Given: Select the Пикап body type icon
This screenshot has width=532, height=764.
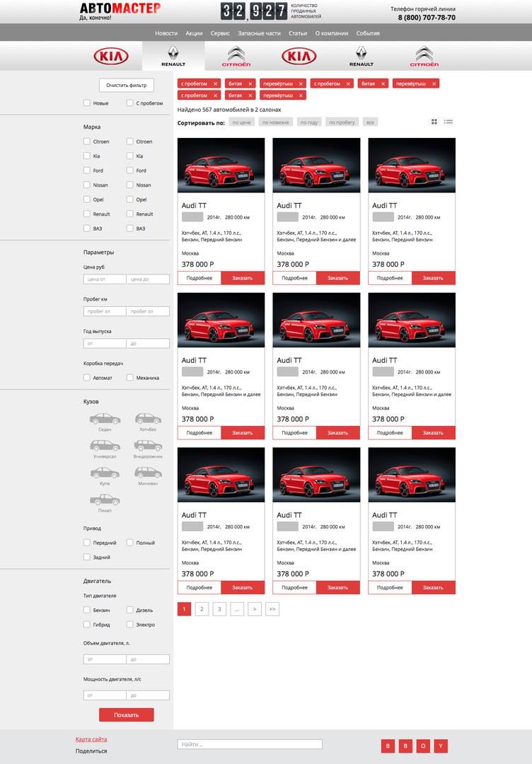Looking at the screenshot, I should [x=105, y=499].
